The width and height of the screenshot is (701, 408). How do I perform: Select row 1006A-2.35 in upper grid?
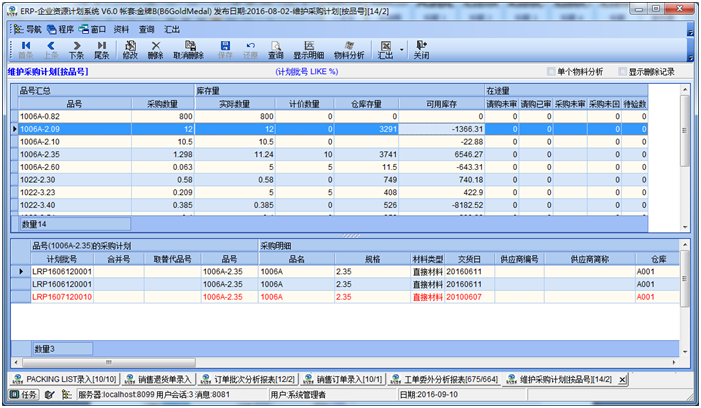coord(329,155)
